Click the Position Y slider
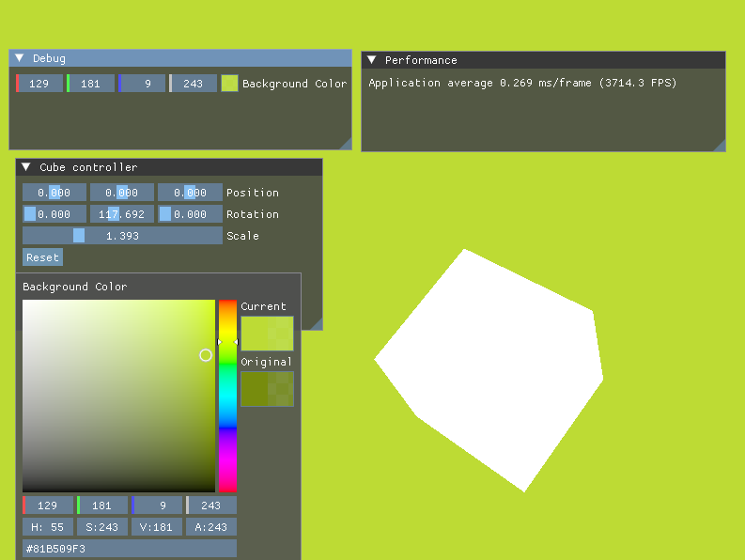The height and width of the screenshot is (560, 745). [122, 193]
